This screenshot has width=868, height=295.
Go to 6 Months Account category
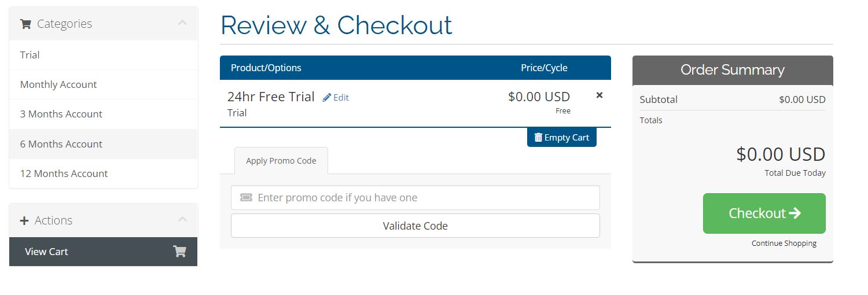point(61,144)
